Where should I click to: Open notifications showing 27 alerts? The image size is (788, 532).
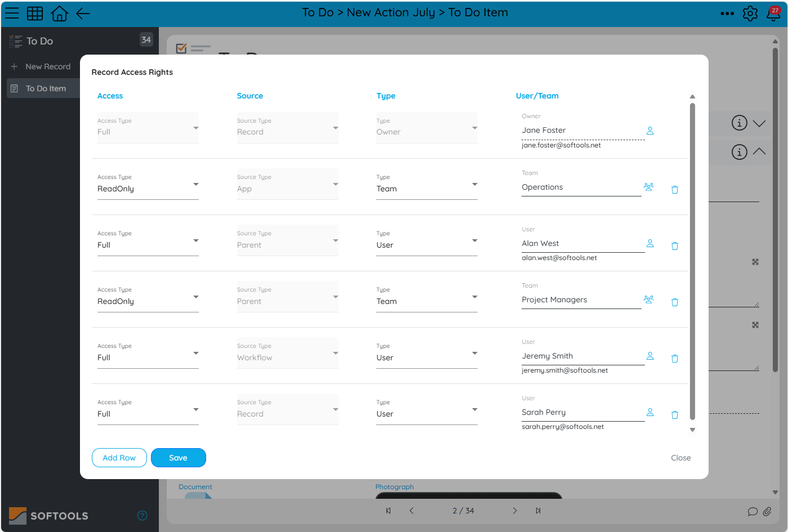click(x=773, y=14)
